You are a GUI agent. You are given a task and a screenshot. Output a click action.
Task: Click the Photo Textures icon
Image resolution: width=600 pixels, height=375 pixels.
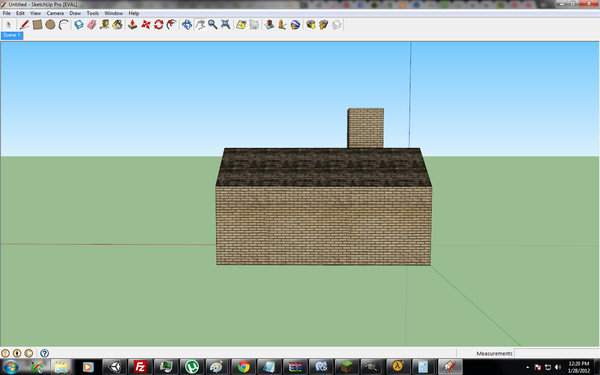(282, 25)
